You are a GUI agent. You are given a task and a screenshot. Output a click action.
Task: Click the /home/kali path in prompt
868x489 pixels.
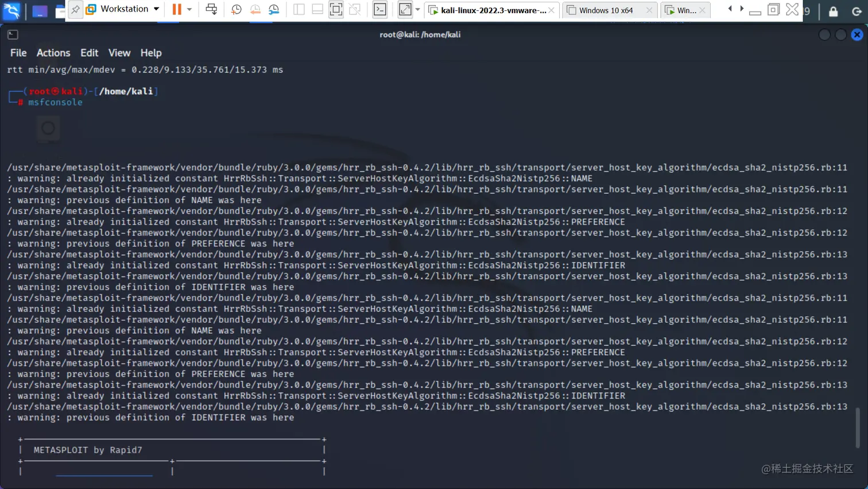point(126,91)
